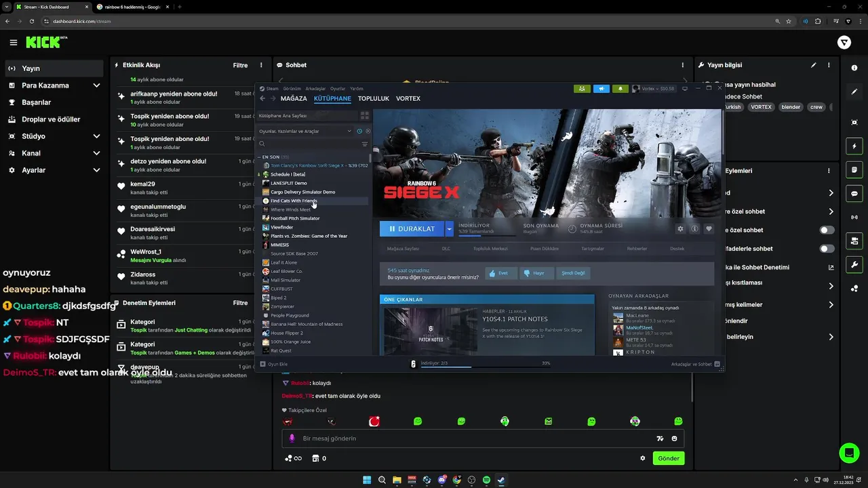Open Steam notifications bell icon

pyautogui.click(x=620, y=89)
